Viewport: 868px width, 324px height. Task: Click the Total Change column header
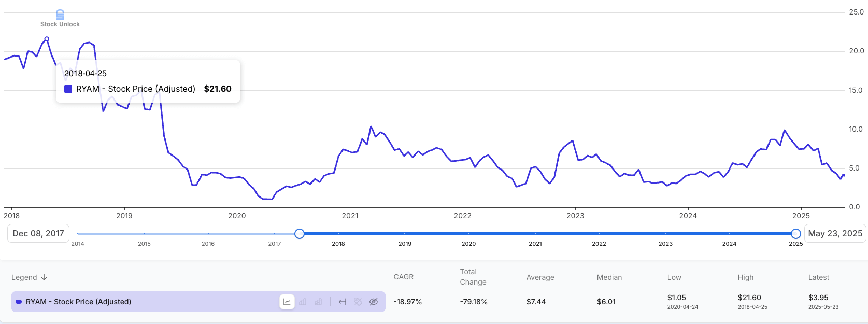(x=473, y=277)
